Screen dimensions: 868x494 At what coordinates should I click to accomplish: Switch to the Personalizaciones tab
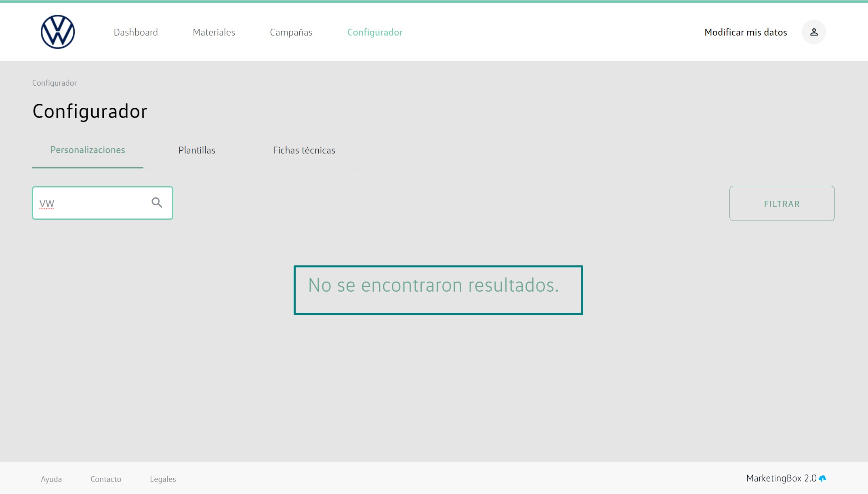pyautogui.click(x=88, y=150)
